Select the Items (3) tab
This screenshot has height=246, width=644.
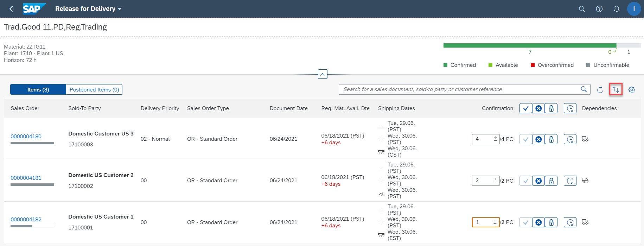[x=38, y=90]
